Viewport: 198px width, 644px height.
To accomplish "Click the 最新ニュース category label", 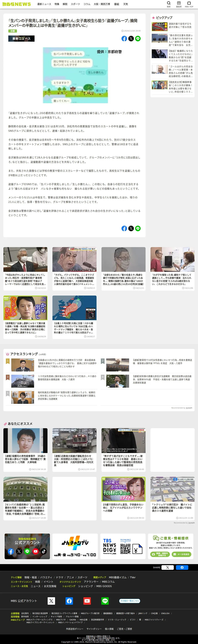I will pyautogui.click(x=21, y=39).
